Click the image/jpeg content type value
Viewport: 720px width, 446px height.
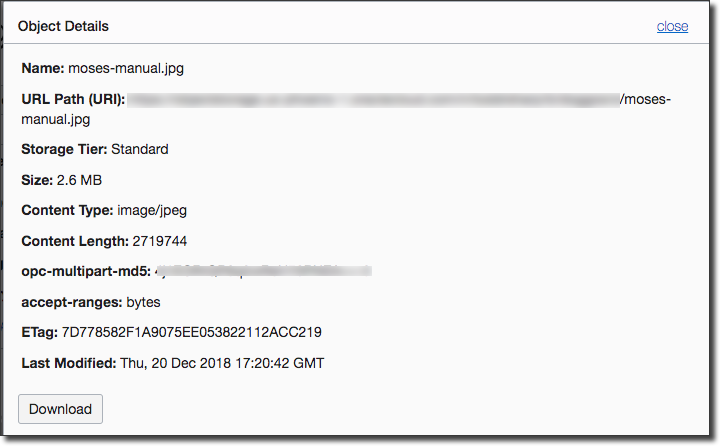tap(149, 211)
